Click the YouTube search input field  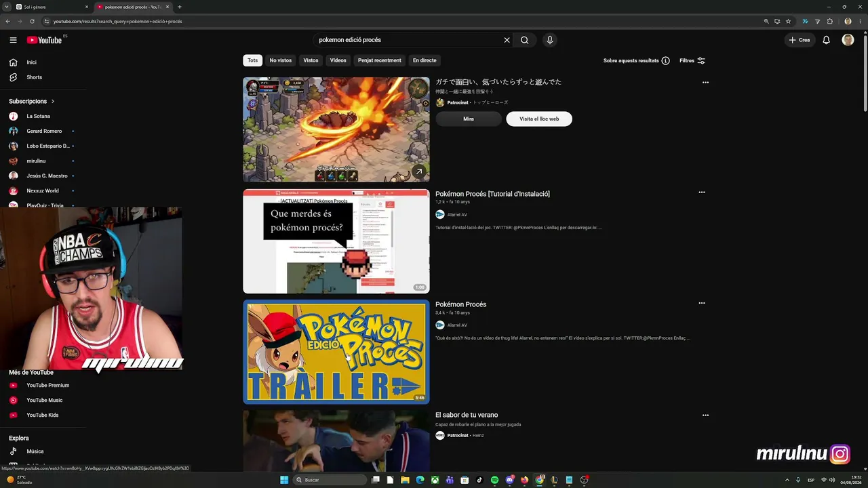coord(409,40)
